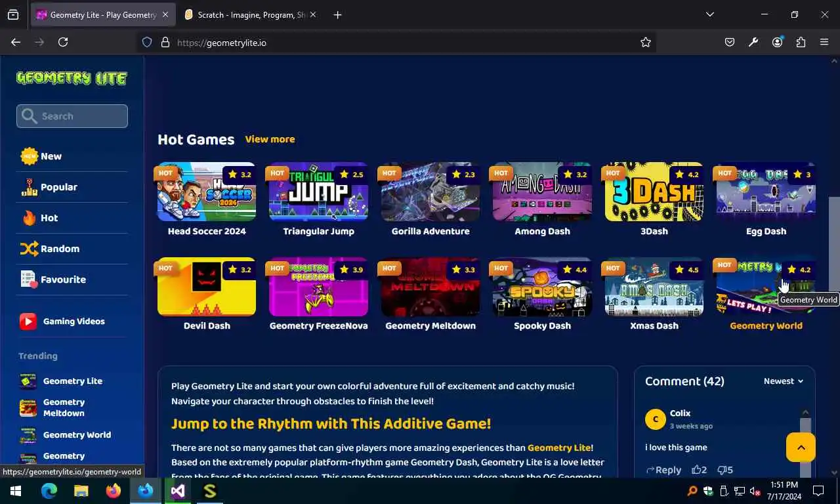Open the Among Dash game thumbnail
The height and width of the screenshot is (504, 840).
[542, 192]
